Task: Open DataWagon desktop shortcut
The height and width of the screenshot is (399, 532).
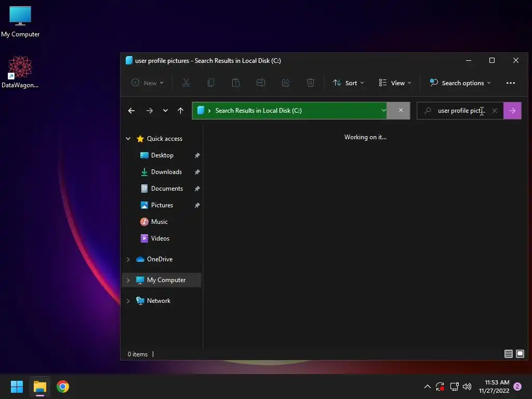Action: click(20, 72)
